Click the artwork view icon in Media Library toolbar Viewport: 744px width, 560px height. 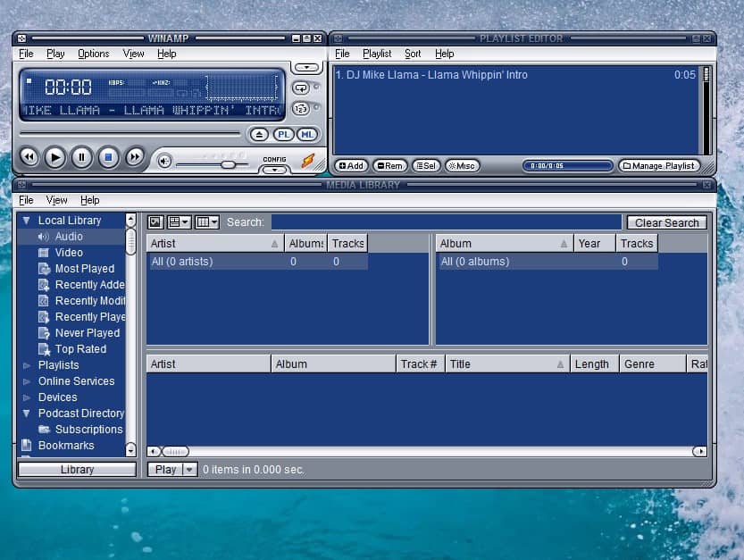click(x=155, y=221)
